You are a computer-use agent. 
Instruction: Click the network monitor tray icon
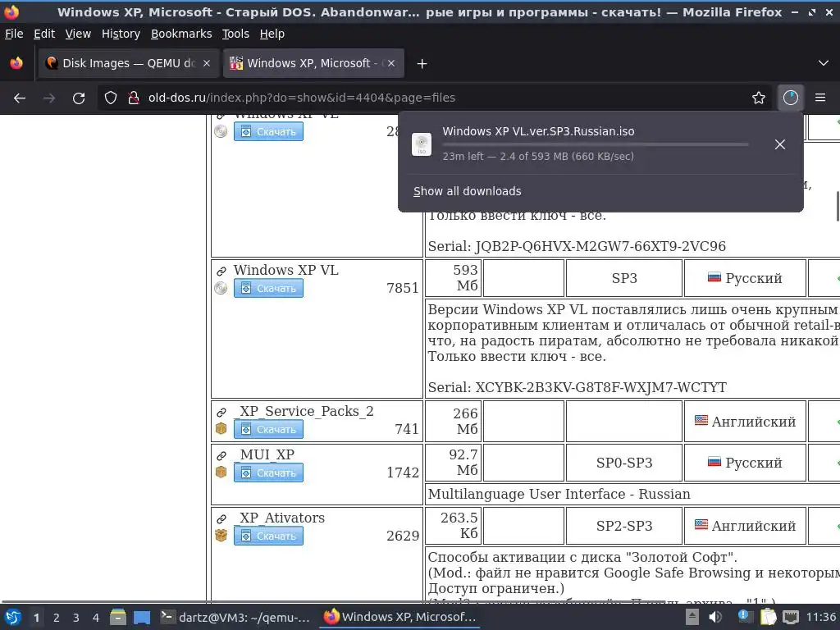(790, 617)
